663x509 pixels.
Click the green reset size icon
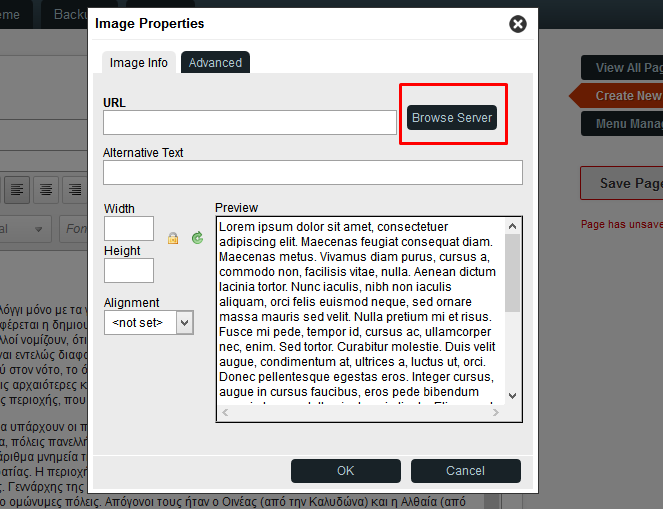coord(197,238)
